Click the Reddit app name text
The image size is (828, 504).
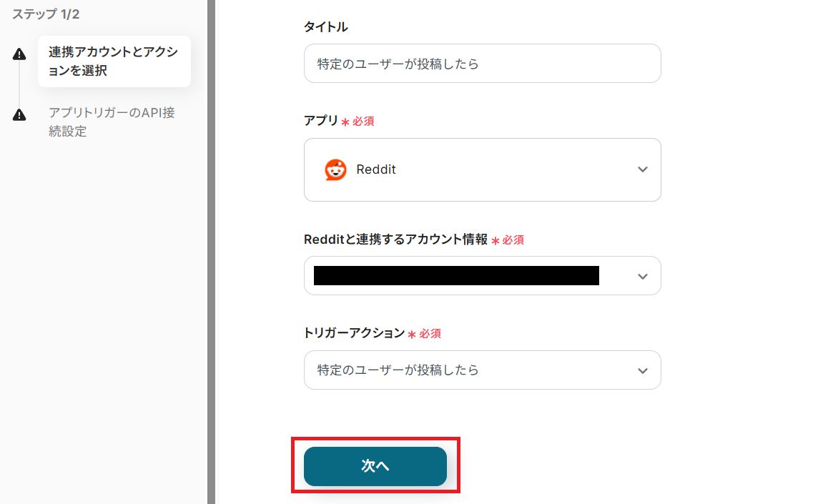(376, 169)
